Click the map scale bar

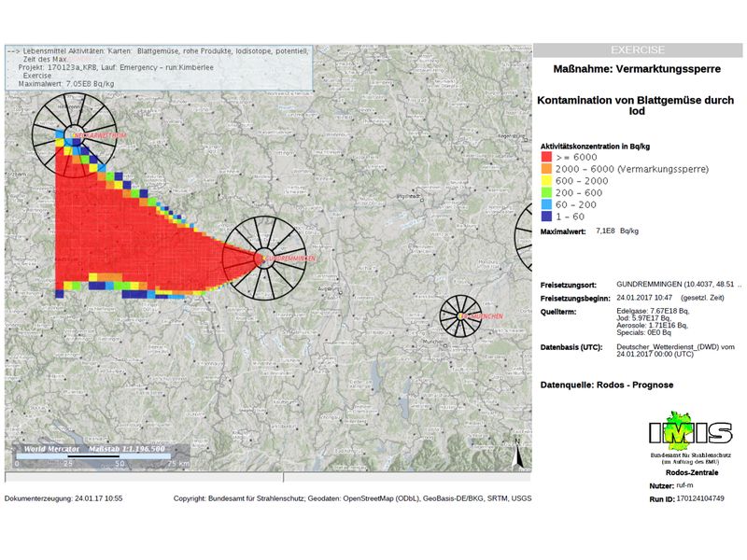94,456
